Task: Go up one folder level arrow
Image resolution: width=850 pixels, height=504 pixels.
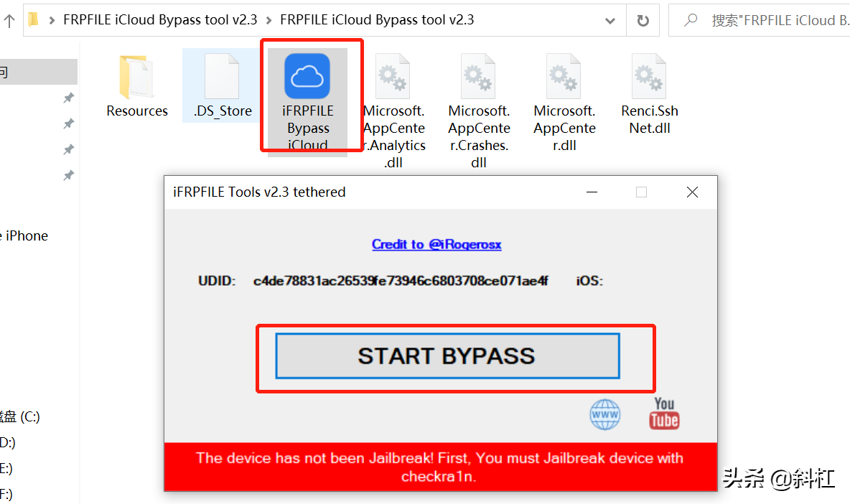Action: 9,21
